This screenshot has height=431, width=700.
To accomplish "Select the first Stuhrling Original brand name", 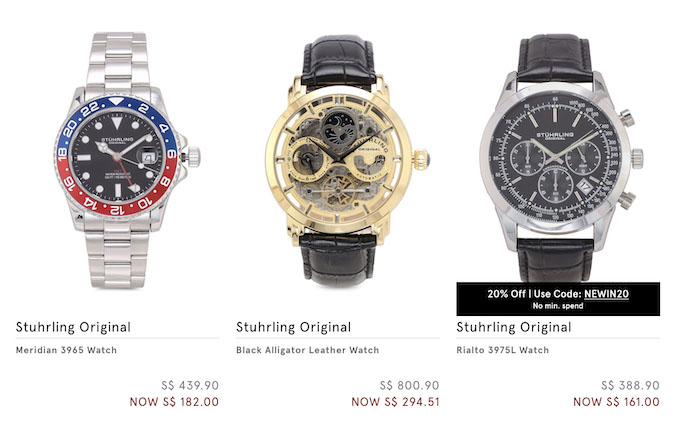I will coord(73,327).
